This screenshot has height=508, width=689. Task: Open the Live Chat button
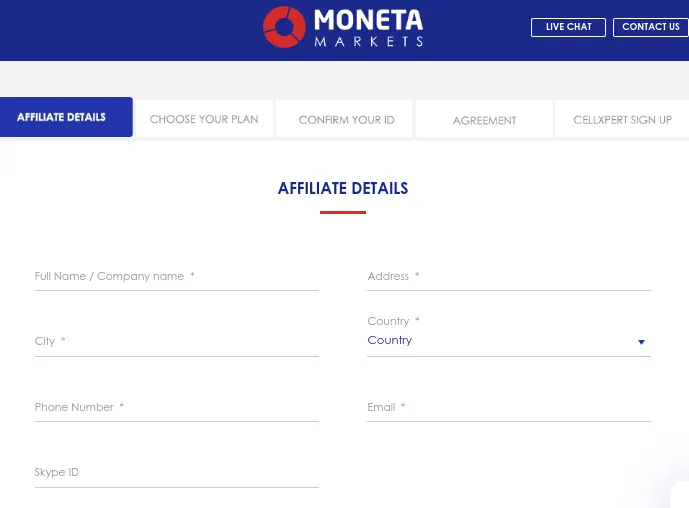(568, 27)
